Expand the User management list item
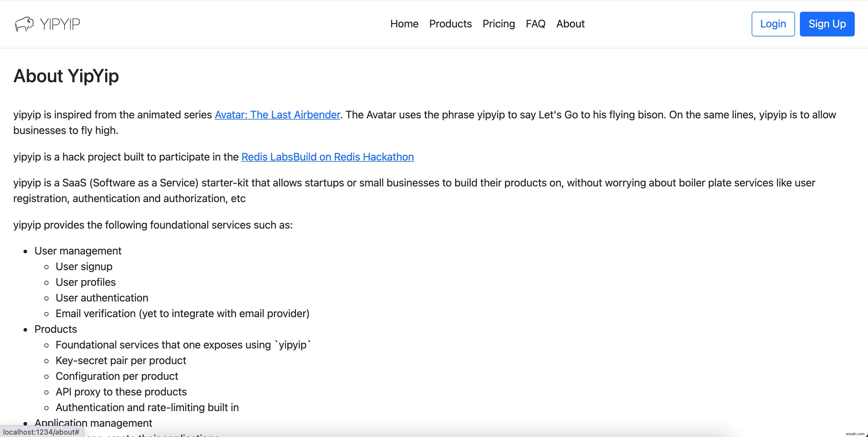This screenshot has height=437, width=868. click(77, 250)
